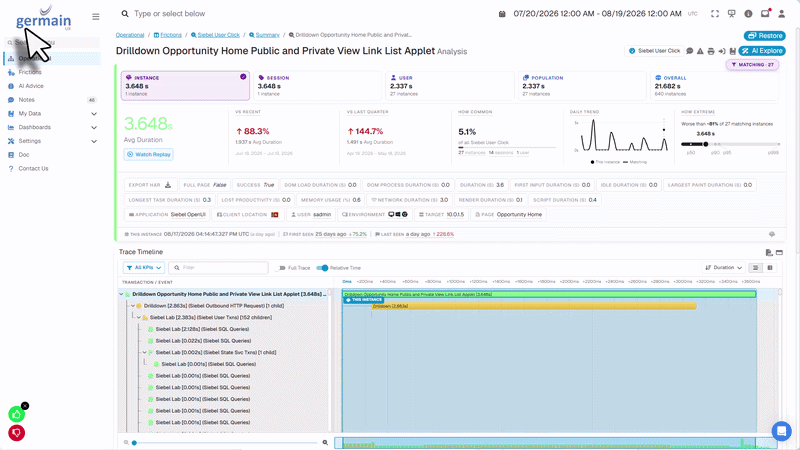Viewport: 800px width, 450px height.
Task: Open the calendar date picker icon
Action: coord(502,14)
